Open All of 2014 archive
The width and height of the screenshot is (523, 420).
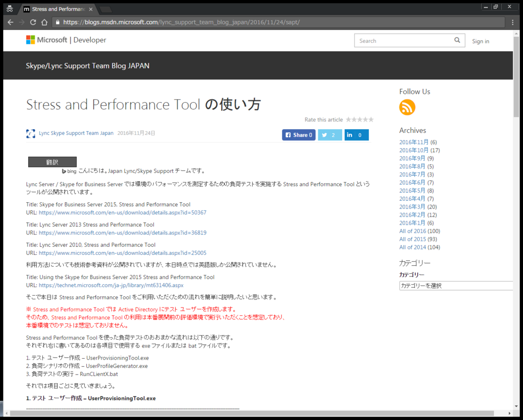point(413,247)
